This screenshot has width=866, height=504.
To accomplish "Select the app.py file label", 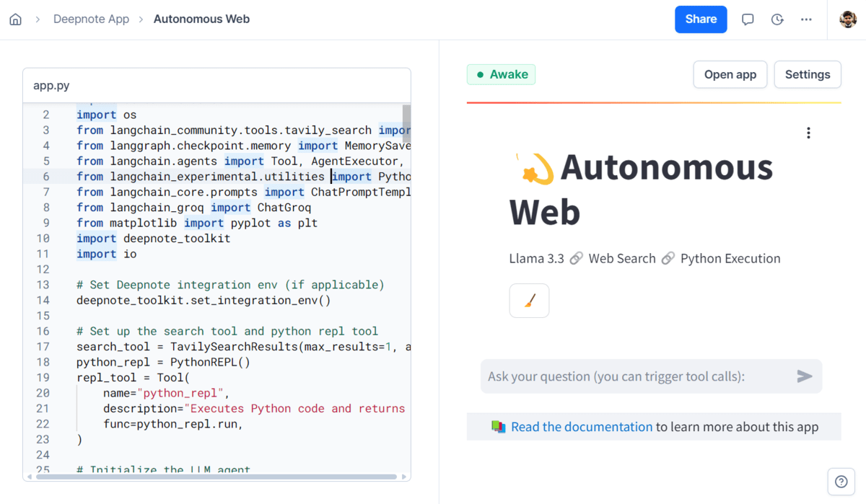I will (51, 85).
